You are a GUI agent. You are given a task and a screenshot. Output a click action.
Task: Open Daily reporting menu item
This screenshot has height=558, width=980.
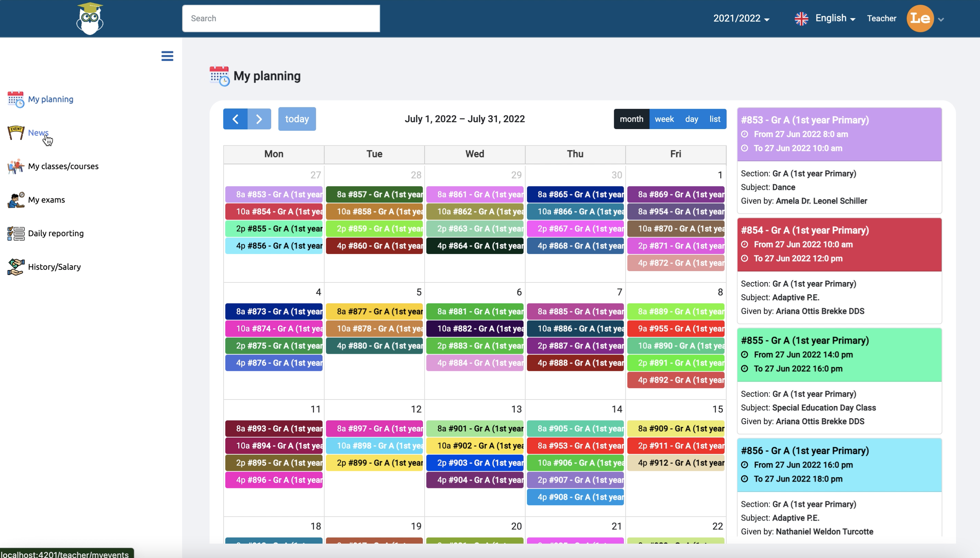tap(56, 233)
